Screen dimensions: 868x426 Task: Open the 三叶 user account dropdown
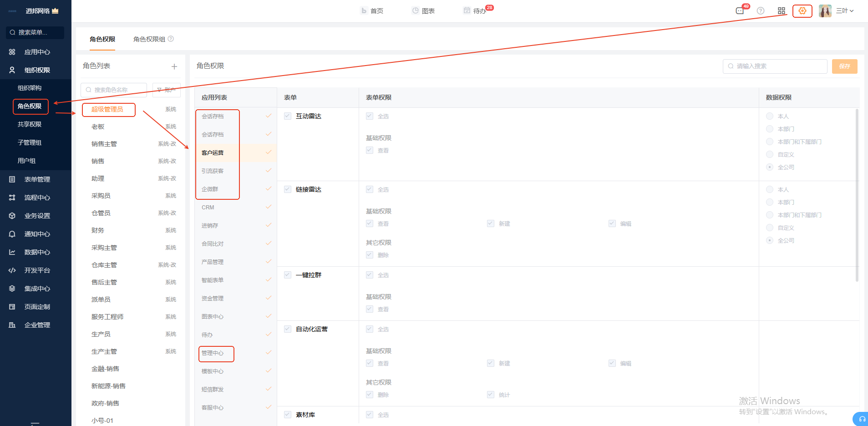tap(844, 11)
